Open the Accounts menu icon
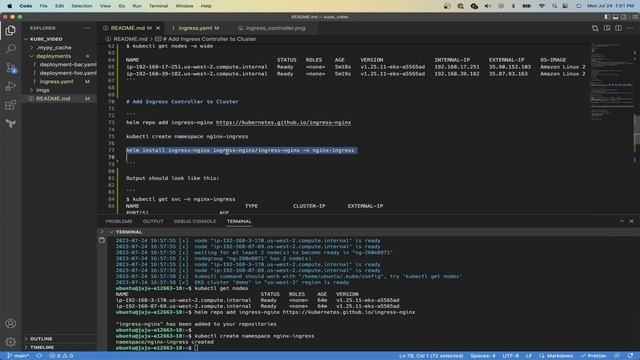This screenshot has height=360, width=640. tap(11, 323)
